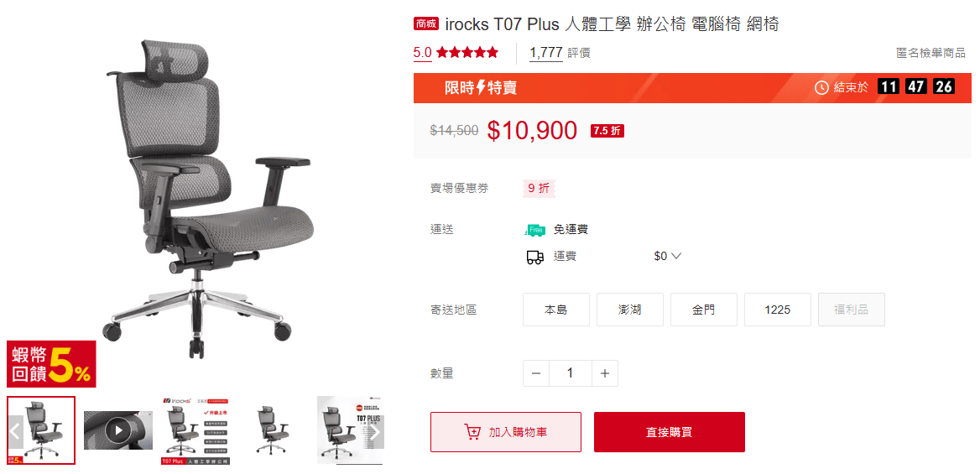
Task: Click 加入購物車 add to cart button
Action: pos(506,432)
